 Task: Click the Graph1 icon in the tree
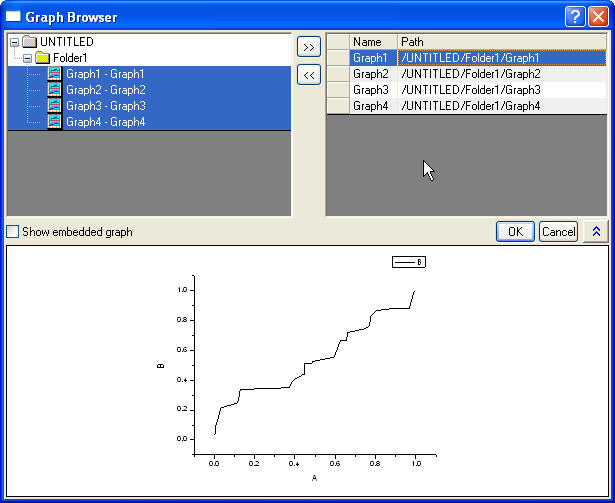(55, 74)
